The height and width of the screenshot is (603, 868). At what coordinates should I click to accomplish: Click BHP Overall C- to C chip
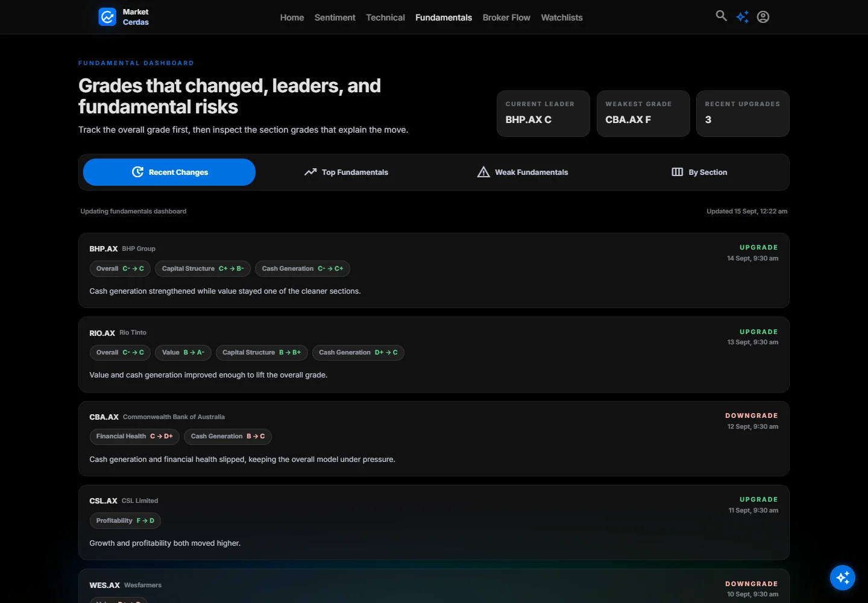(x=120, y=268)
